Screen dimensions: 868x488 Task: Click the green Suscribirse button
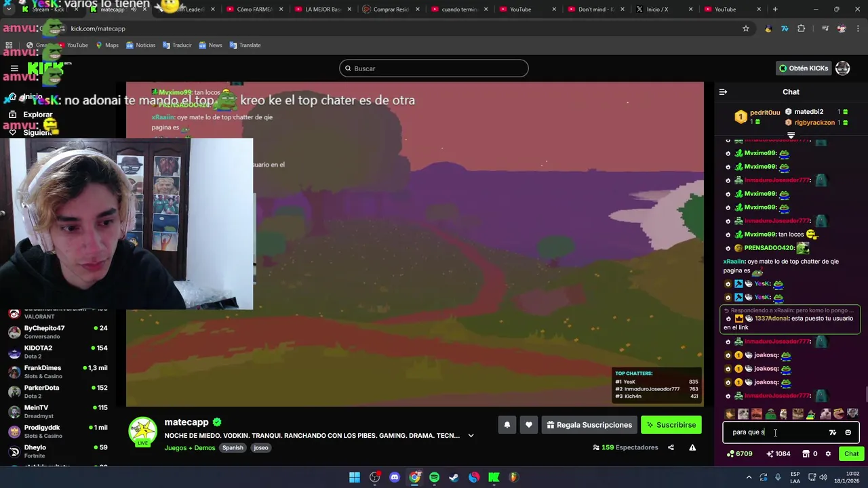[x=671, y=425]
